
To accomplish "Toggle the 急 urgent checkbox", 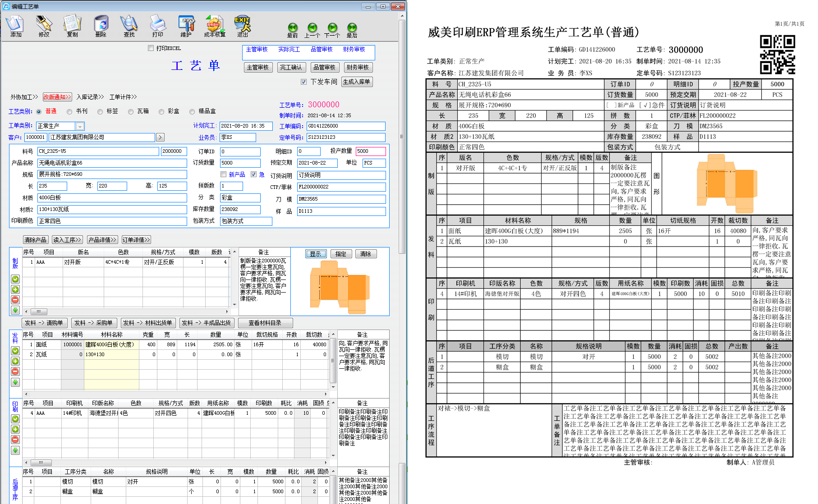I will coord(254,174).
